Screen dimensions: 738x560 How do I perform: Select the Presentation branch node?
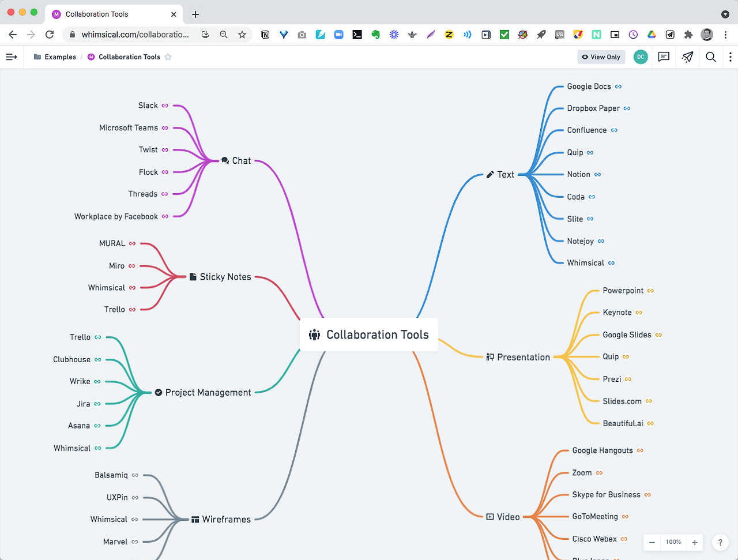click(x=518, y=358)
